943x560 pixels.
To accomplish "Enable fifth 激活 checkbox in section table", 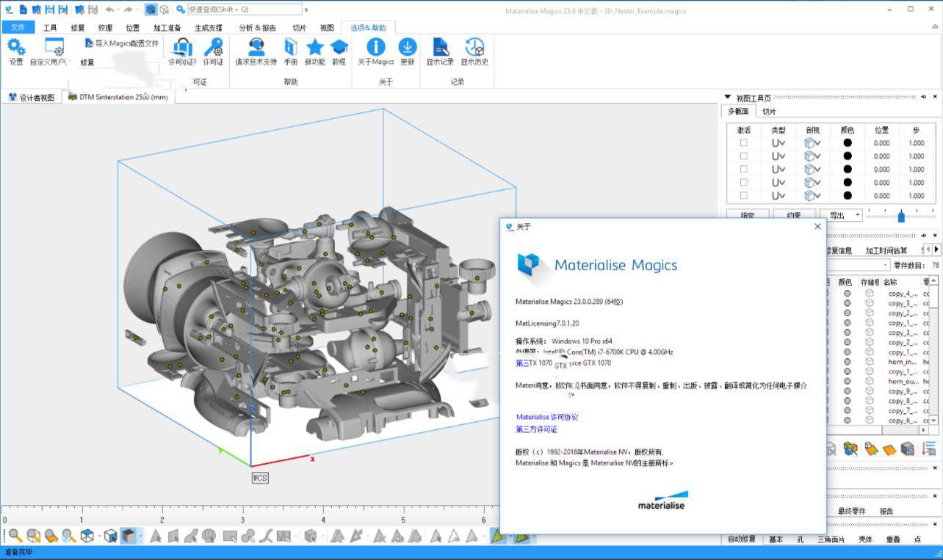I will pos(743,196).
